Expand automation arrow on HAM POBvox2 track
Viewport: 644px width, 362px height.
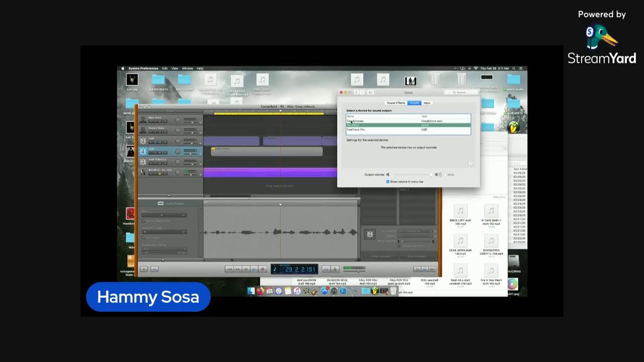200,164
